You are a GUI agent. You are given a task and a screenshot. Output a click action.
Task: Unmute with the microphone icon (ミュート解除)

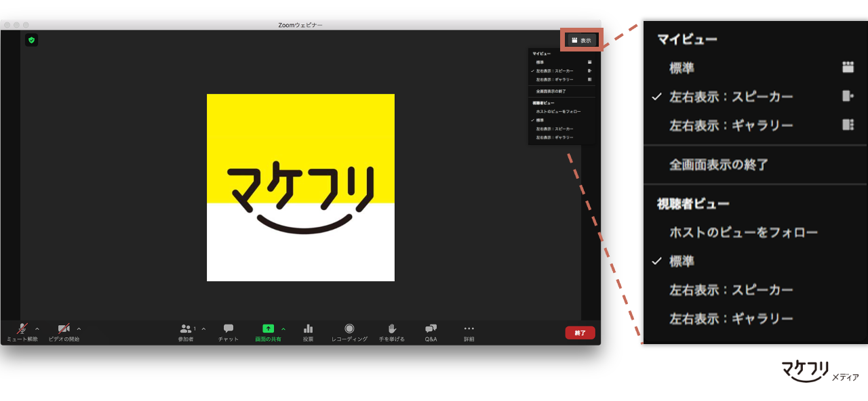[x=22, y=329]
